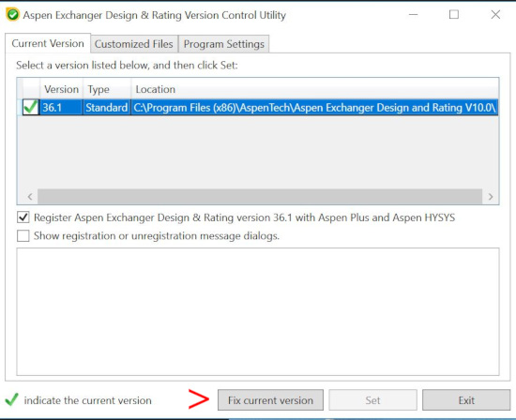Click the horizontal scrollbar track in version list

[x=260, y=197]
